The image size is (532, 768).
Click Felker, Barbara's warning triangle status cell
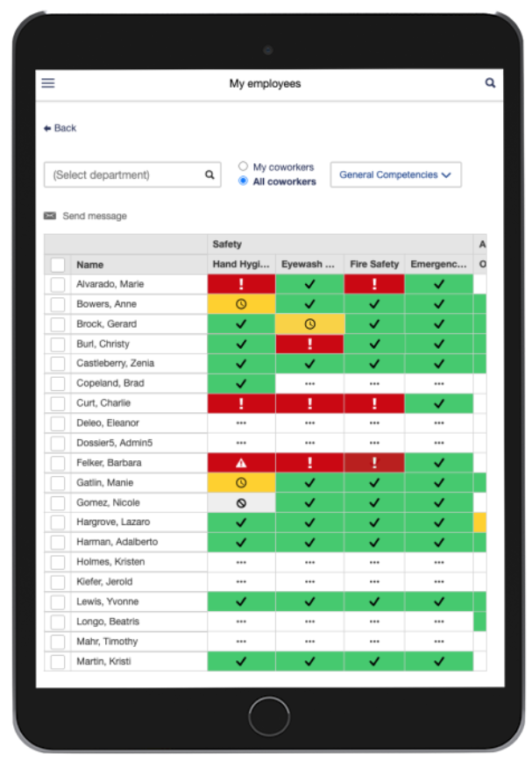241,463
